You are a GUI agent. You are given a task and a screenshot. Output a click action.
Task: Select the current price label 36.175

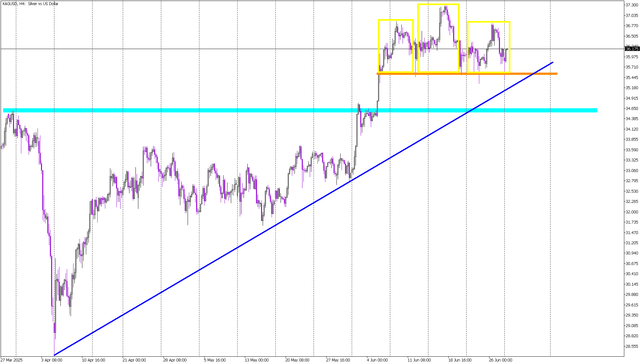(x=632, y=49)
